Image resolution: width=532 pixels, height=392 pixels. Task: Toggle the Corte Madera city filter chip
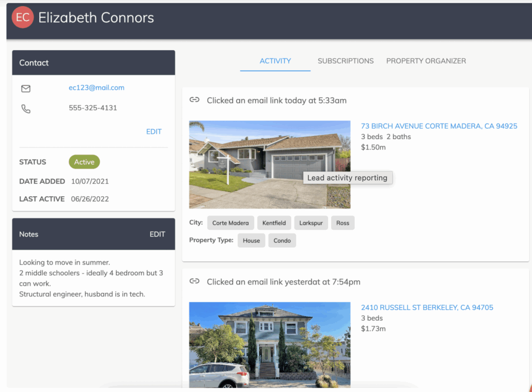(230, 223)
